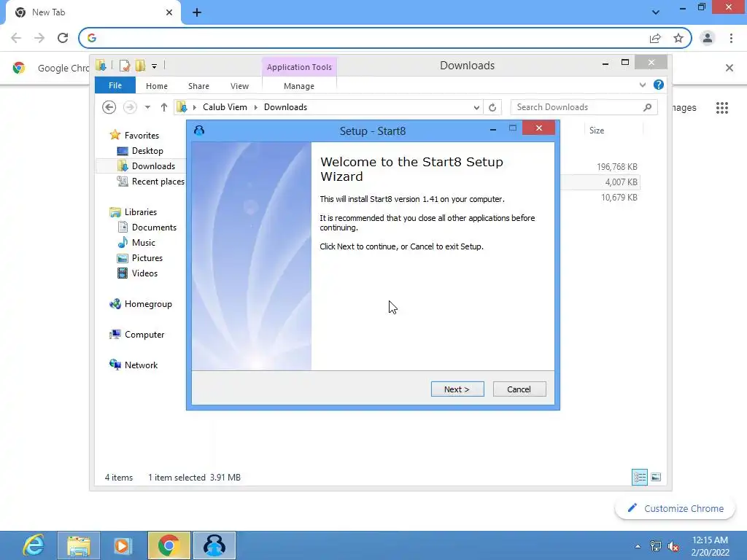Switch to large icons view

coord(656,477)
